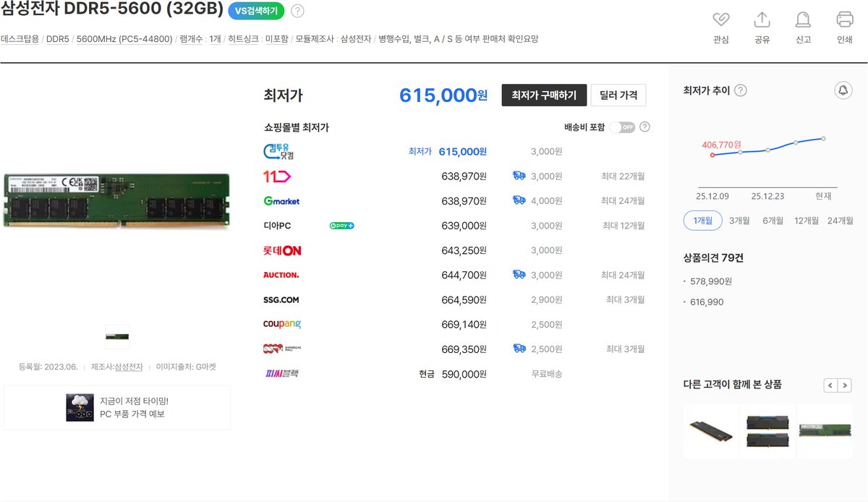Viewport: 868px width, 502px height.
Task: Open the 상품의견 79건 link
Action: (712, 258)
